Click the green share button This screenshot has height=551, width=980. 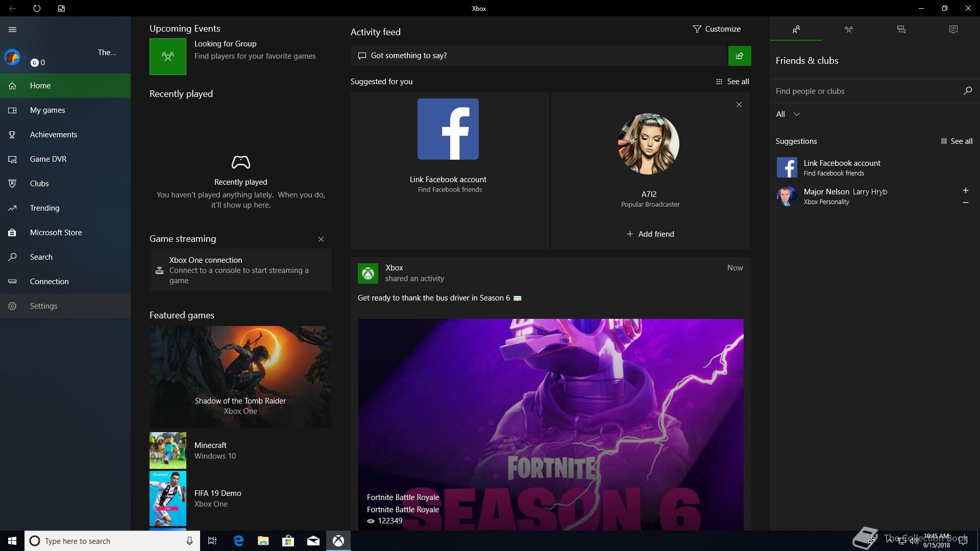click(x=740, y=56)
